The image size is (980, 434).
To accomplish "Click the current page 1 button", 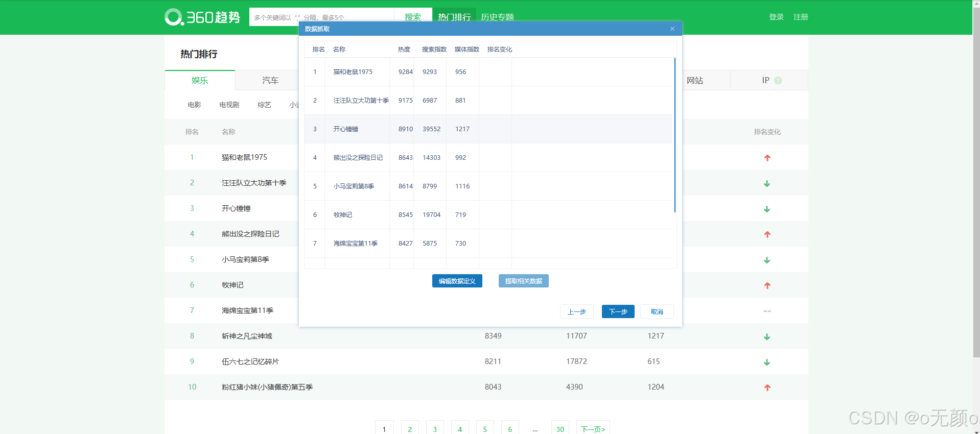I will (384, 428).
